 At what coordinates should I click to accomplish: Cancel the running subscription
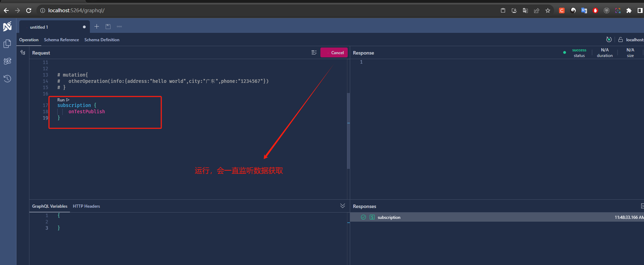point(334,52)
